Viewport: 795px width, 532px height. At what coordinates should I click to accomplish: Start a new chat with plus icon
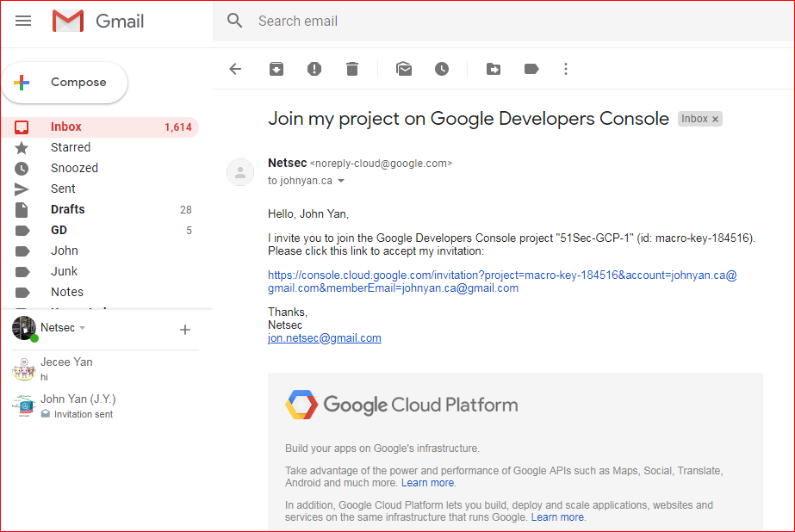[185, 330]
